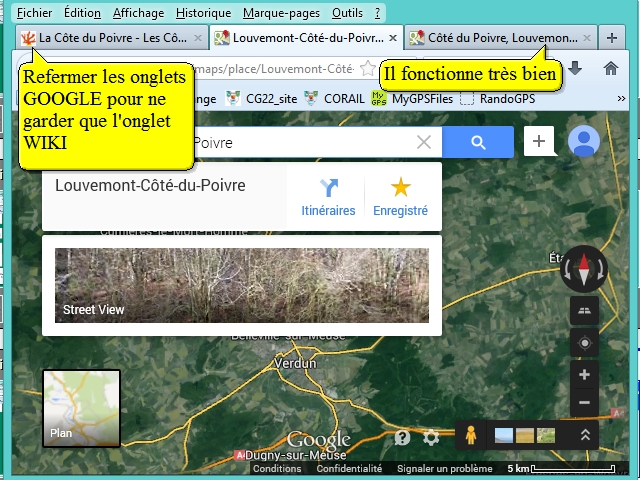Click the plus button beside search

click(x=539, y=141)
